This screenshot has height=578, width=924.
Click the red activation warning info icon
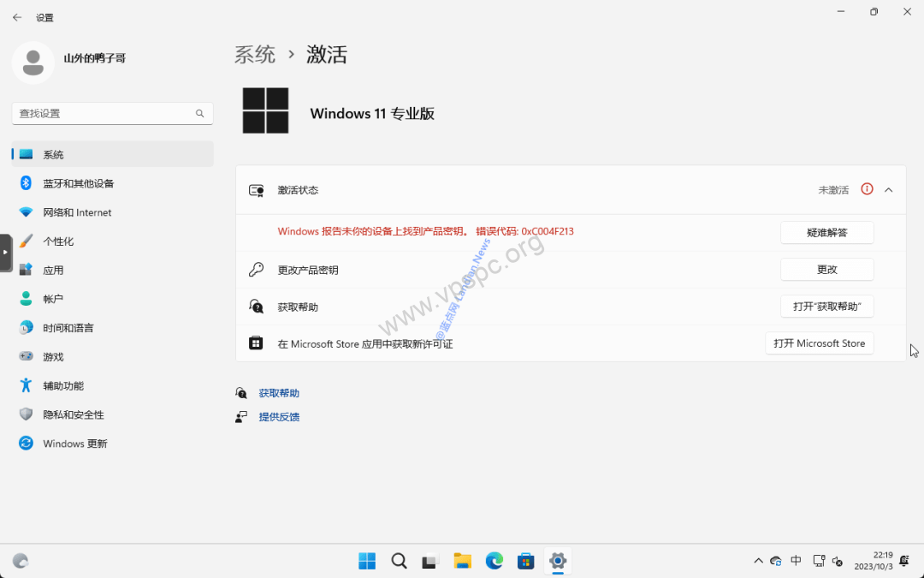point(867,189)
